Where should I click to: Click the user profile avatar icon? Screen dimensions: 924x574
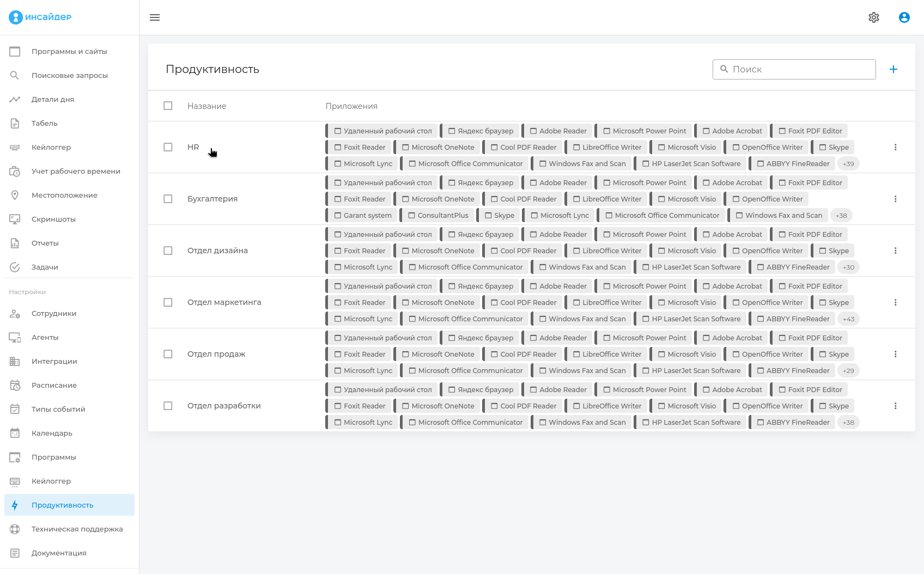click(904, 17)
